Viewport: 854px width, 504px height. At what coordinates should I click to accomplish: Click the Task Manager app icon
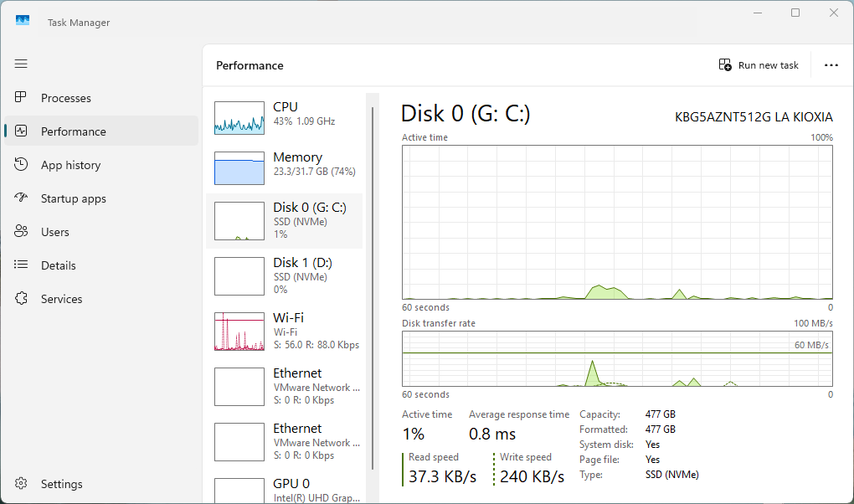click(23, 21)
